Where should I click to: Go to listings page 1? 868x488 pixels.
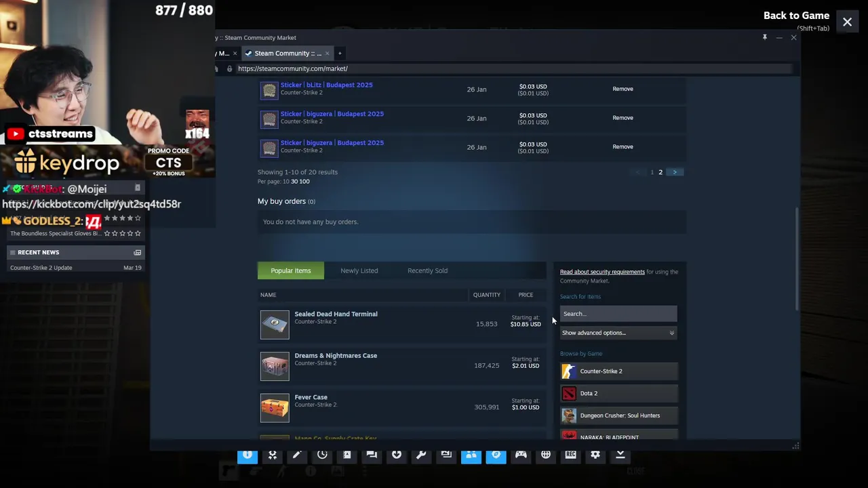point(652,172)
